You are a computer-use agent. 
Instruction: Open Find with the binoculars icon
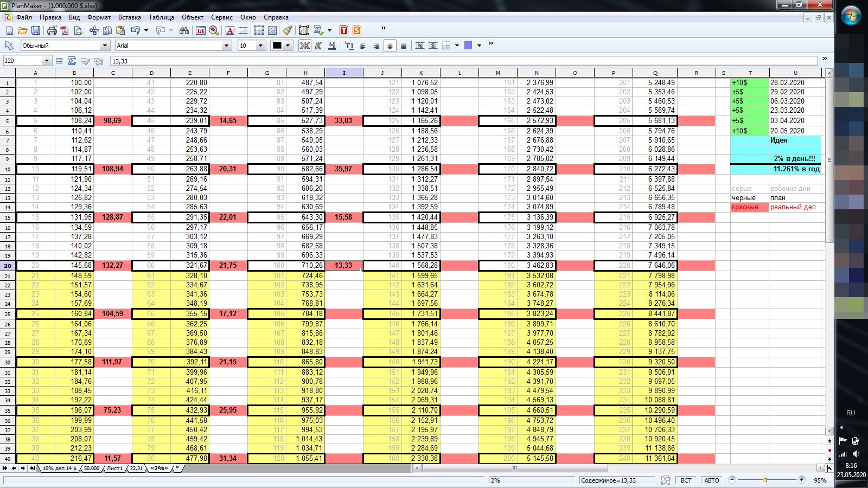coord(184,30)
